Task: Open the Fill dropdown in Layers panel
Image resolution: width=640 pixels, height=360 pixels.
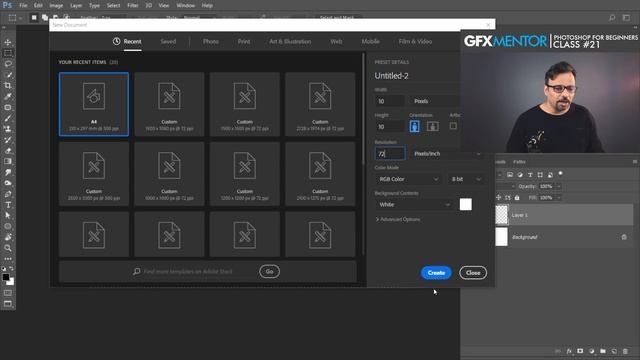Action: (x=559, y=198)
